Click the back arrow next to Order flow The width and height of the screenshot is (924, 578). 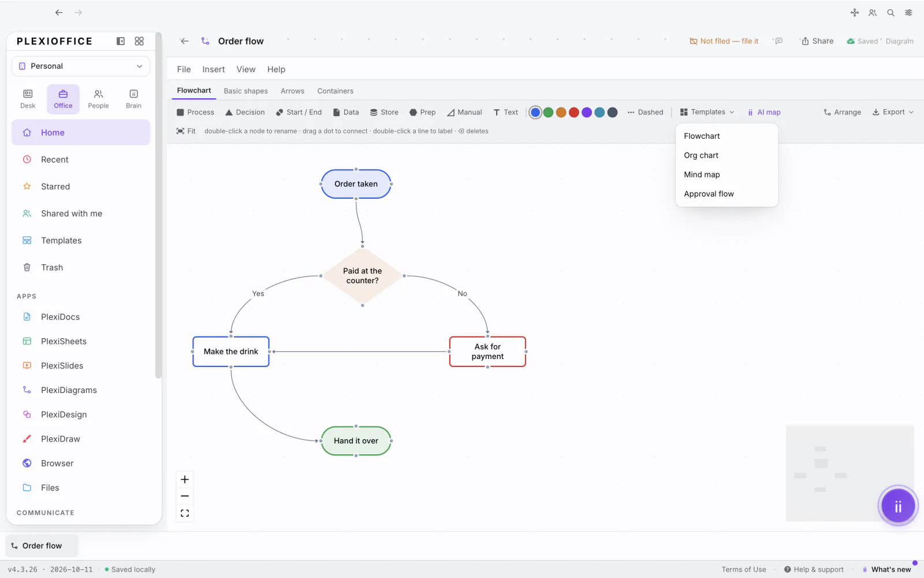(x=184, y=41)
